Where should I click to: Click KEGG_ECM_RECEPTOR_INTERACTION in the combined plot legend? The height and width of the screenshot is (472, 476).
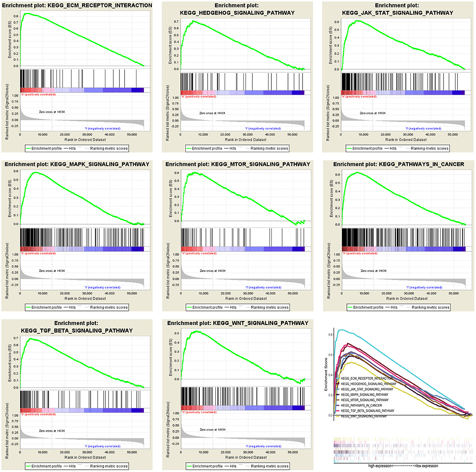click(x=367, y=379)
